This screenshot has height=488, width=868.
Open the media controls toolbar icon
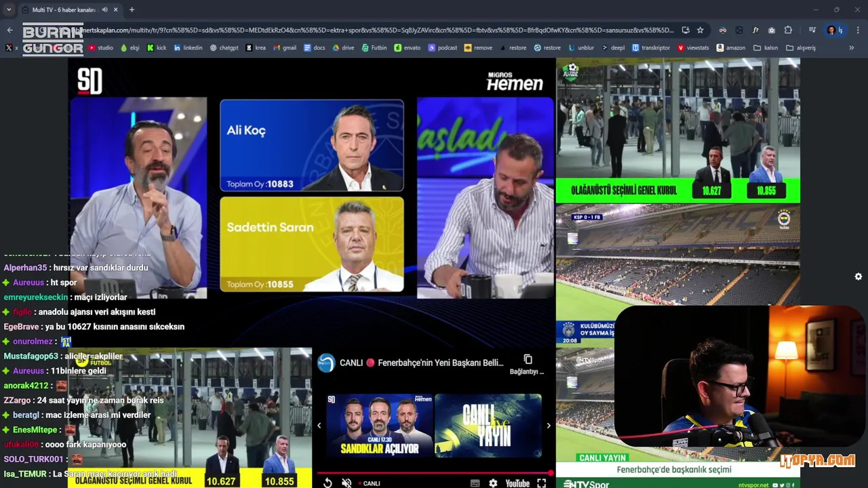(x=812, y=30)
